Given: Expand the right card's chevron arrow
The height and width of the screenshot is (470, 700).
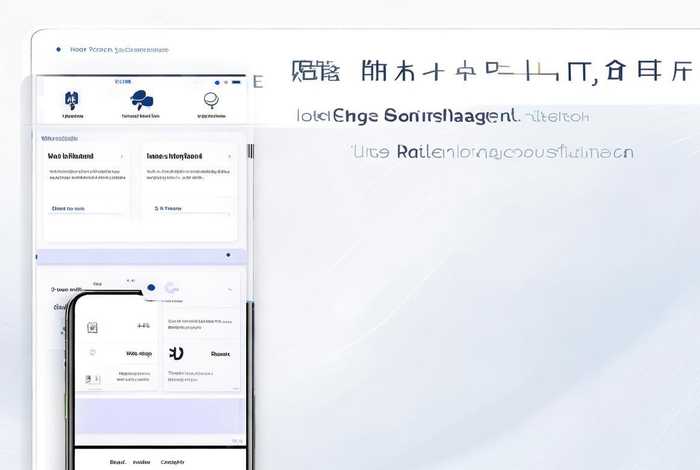Looking at the screenshot, I should click(230, 157).
